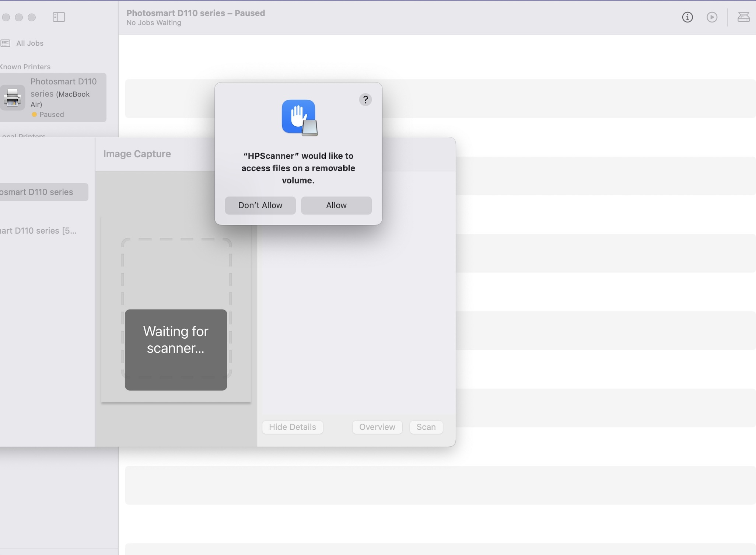Toggle the sidebar with toolbar icon
Screen dimensions: 756x555
pos(59,17)
